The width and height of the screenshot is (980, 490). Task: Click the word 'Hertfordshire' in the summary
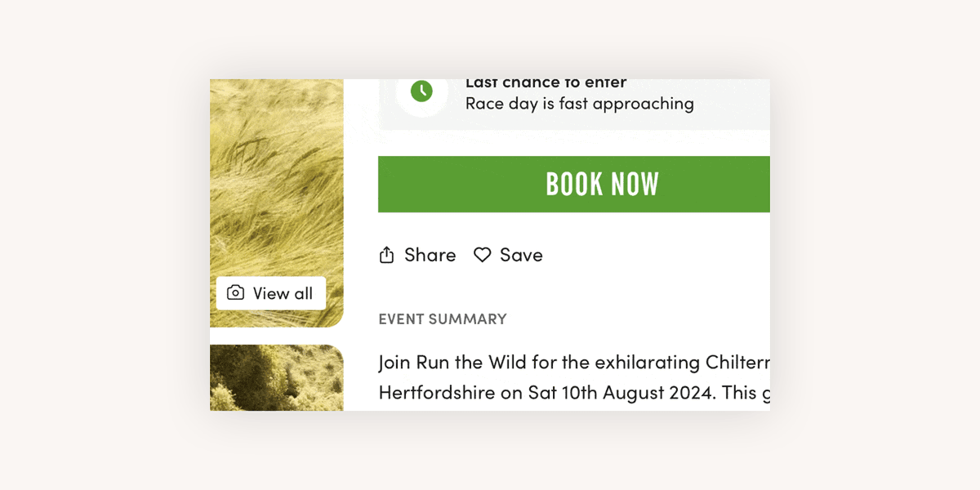coord(437,393)
